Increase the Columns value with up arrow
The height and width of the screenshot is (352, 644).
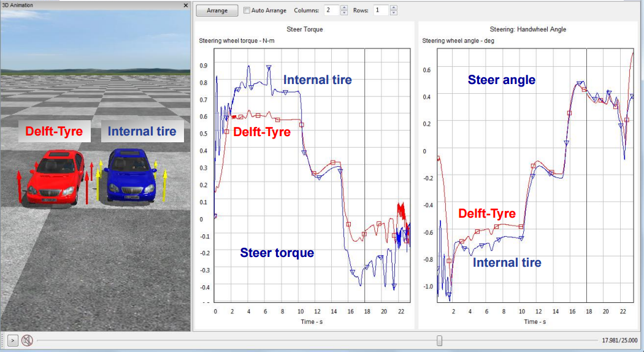point(344,8)
